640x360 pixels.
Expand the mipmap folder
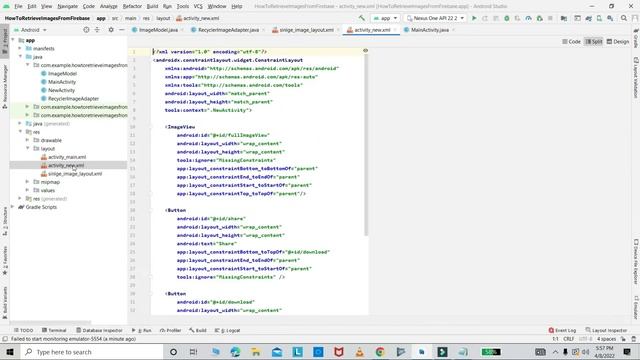coord(27,182)
